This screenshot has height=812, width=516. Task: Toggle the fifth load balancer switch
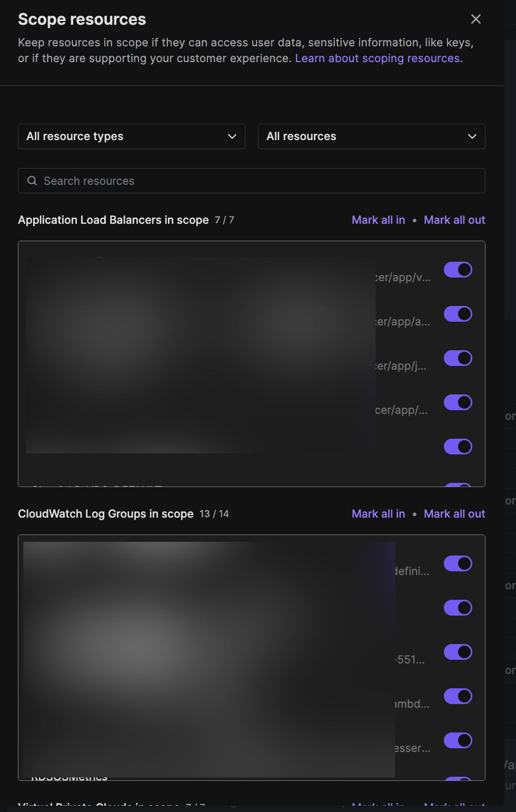pyautogui.click(x=458, y=447)
